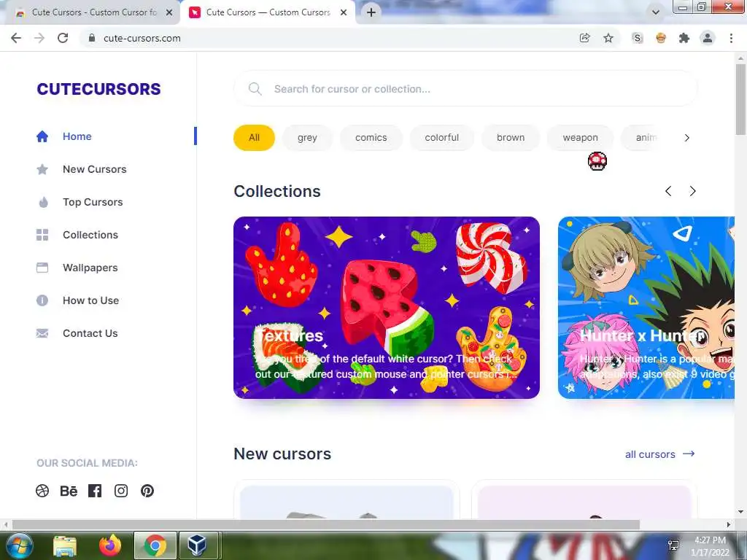Launch Firefox from the taskbar
The image size is (747, 560).
pos(110,545)
